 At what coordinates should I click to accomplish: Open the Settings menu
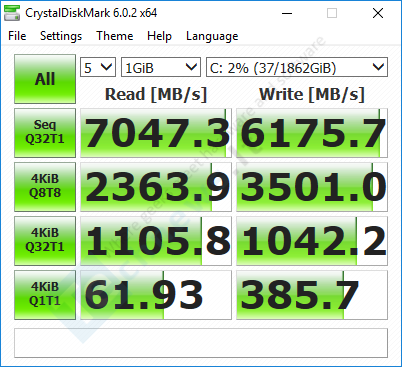click(x=61, y=36)
